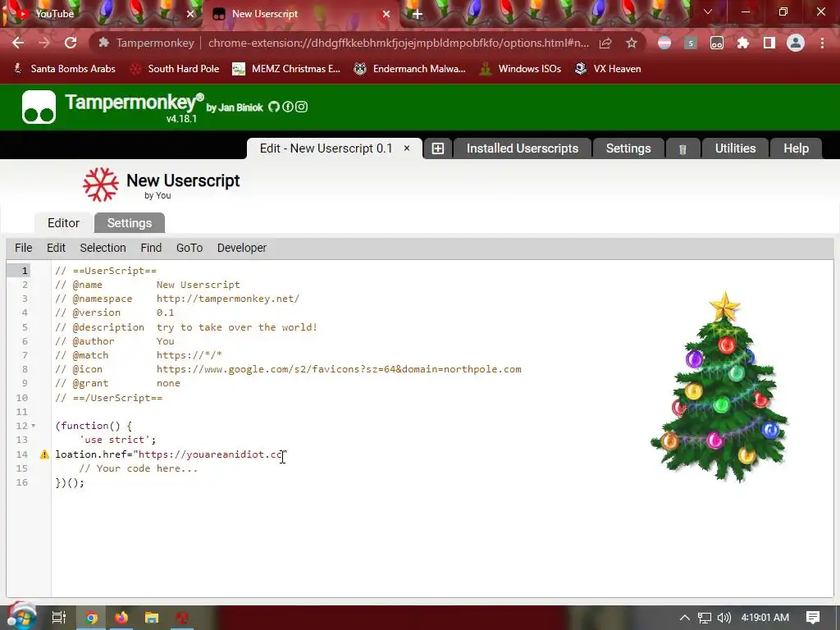Toggle the browser side panel icon
The height and width of the screenshot is (630, 840).
(769, 43)
